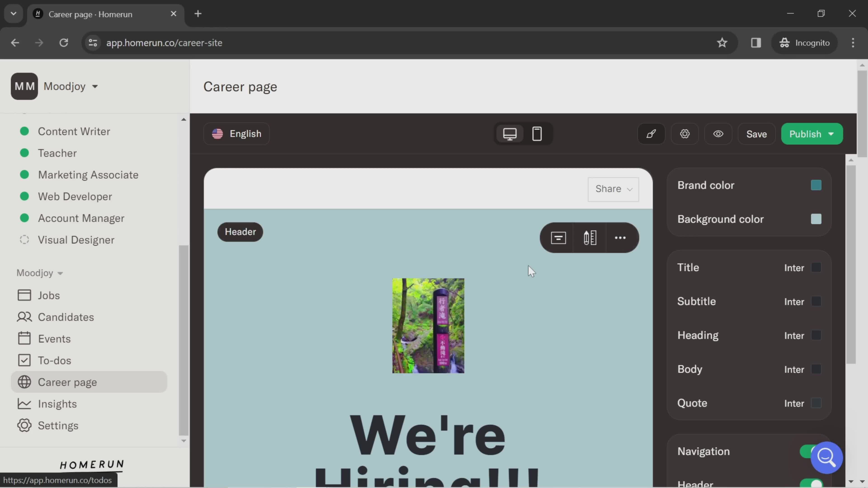This screenshot has width=868, height=488.
Task: Click the Brand color swatch
Action: (x=816, y=185)
